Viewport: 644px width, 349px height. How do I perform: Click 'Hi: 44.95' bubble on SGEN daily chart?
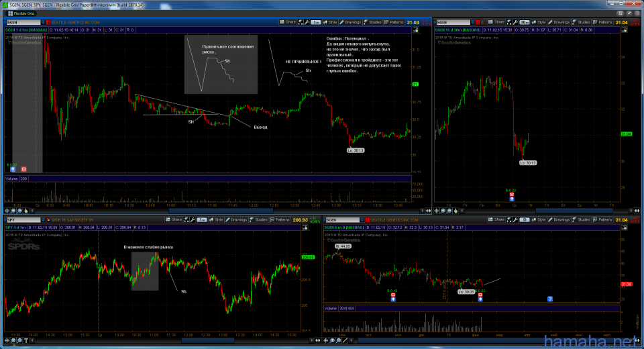[x=343, y=246]
